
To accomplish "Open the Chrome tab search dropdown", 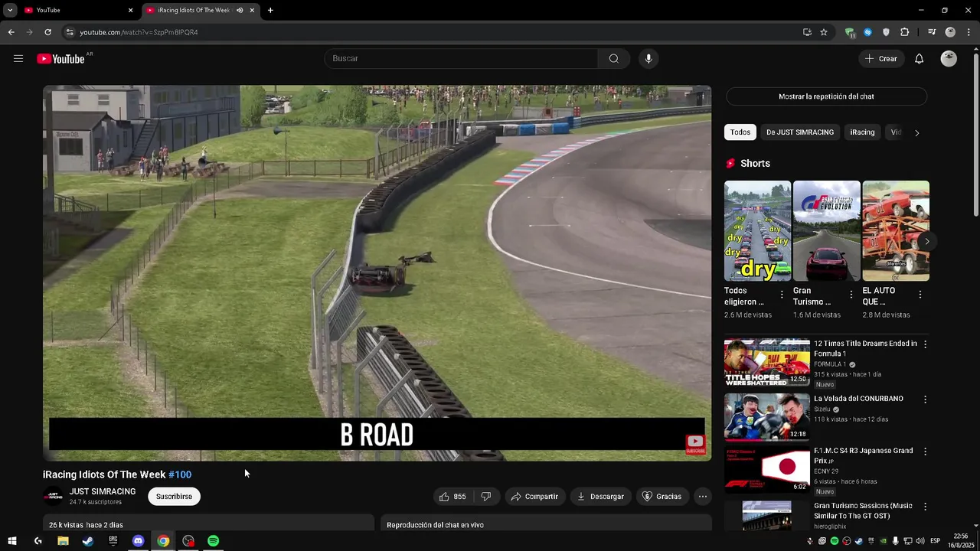I will click(x=10, y=10).
